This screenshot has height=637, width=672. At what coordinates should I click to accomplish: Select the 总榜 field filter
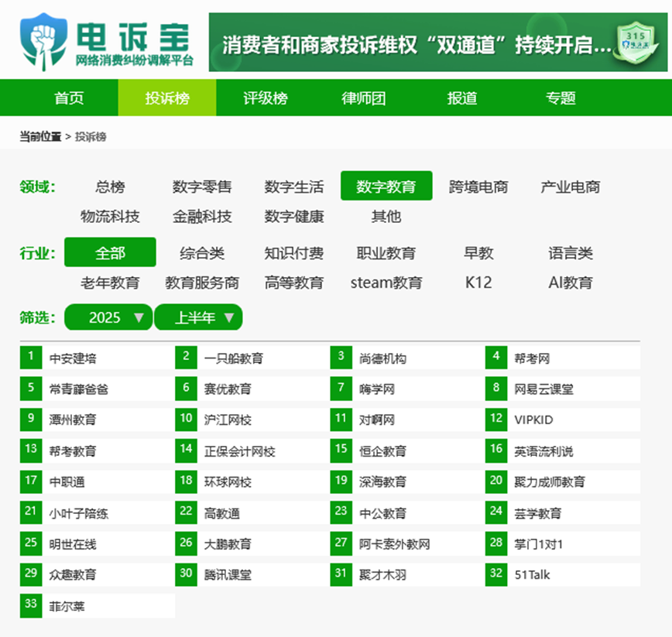[110, 187]
